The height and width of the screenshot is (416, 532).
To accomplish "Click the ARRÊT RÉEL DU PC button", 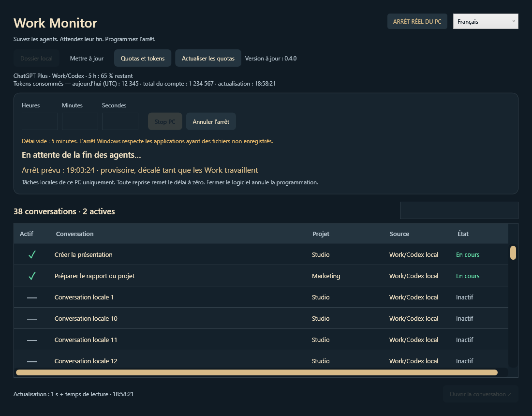I will tap(417, 21).
